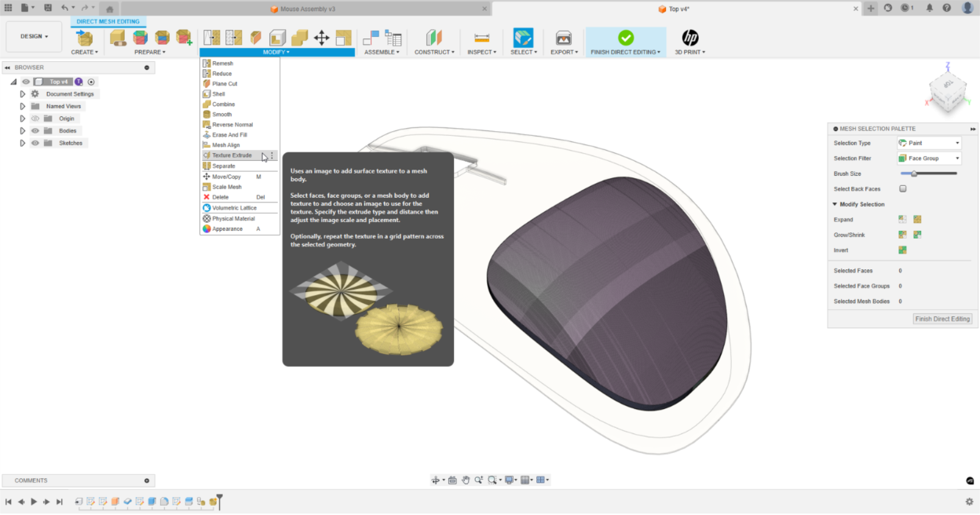The width and height of the screenshot is (980, 515).
Task: Switch to Mouse Assembly v3 tab
Action: pos(308,9)
